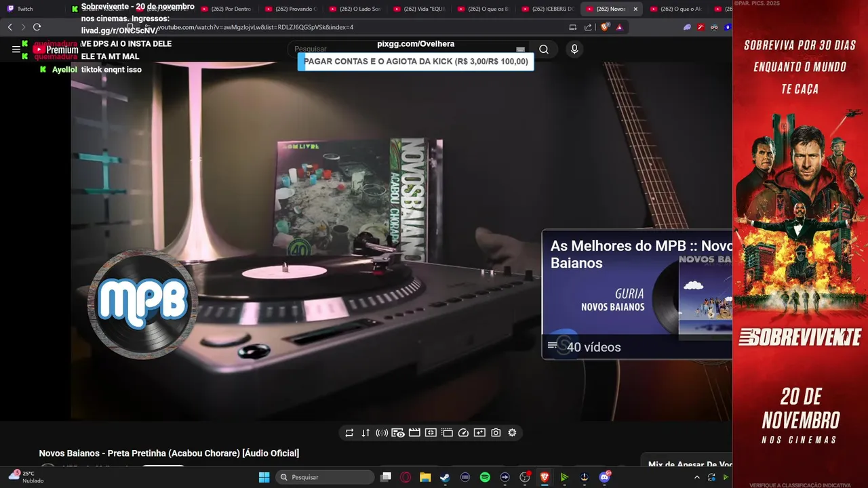
Task: Click the YouTube search magnifier button
Action: [544, 49]
